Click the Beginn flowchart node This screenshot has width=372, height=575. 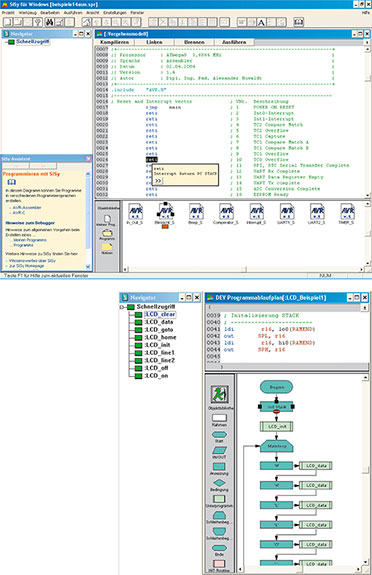tap(277, 387)
